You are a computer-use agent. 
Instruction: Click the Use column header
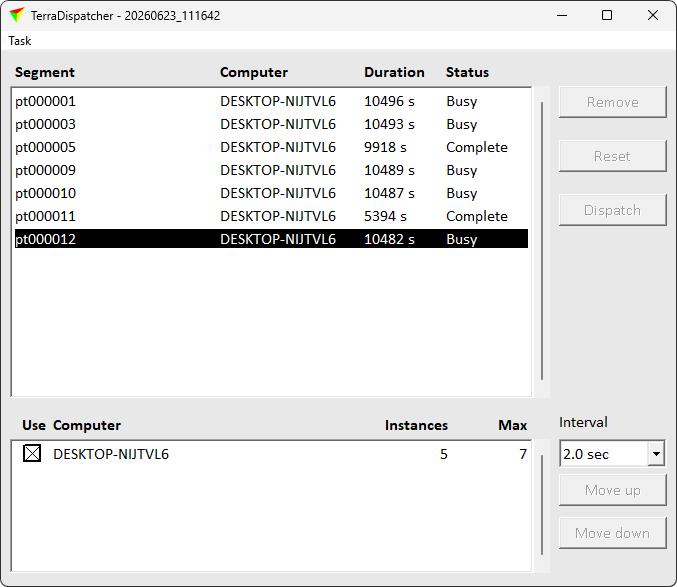click(x=34, y=425)
